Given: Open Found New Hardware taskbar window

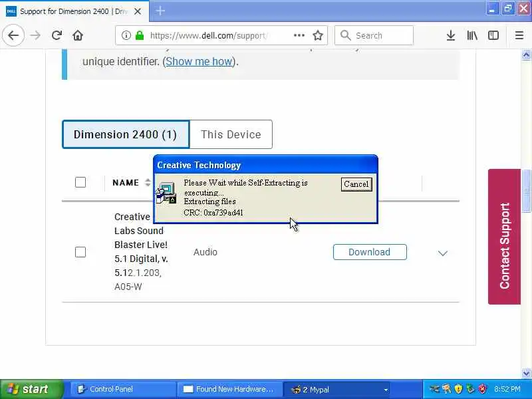Looking at the screenshot, I should (230, 389).
